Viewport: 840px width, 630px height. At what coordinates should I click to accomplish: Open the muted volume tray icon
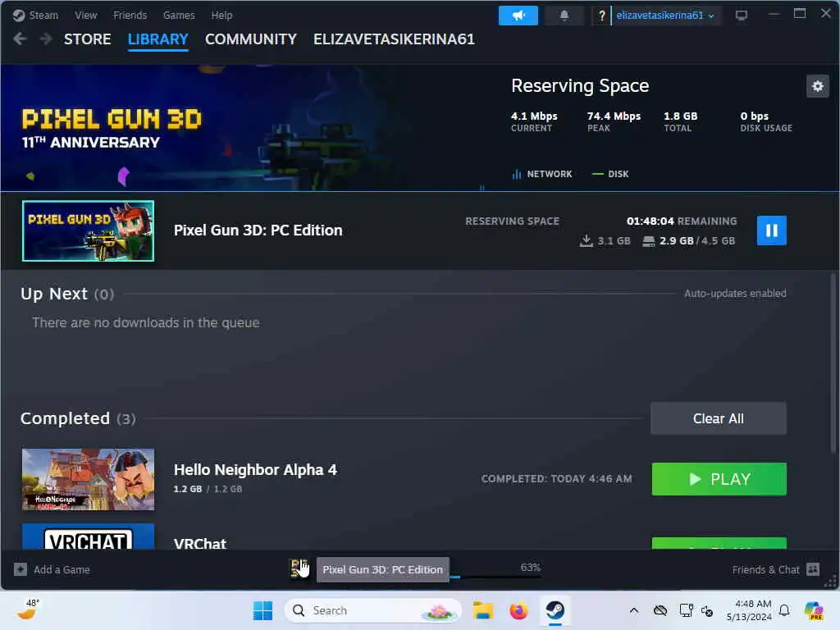(x=706, y=611)
